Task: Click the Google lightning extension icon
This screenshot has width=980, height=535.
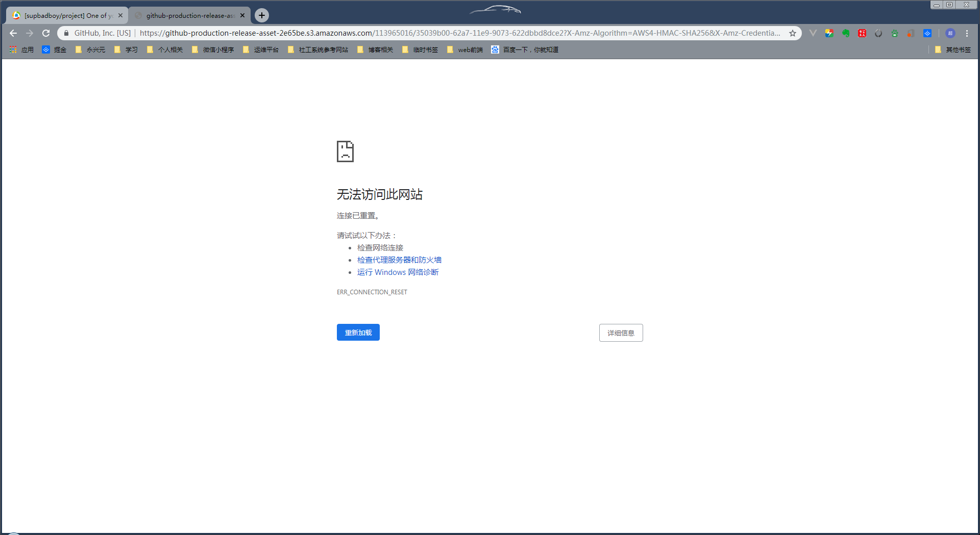Action: click(x=828, y=33)
